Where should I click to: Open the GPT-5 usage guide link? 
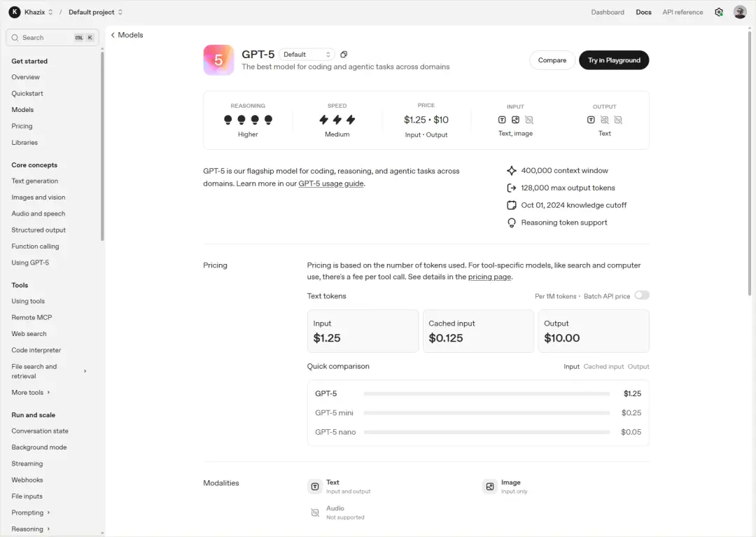point(330,183)
